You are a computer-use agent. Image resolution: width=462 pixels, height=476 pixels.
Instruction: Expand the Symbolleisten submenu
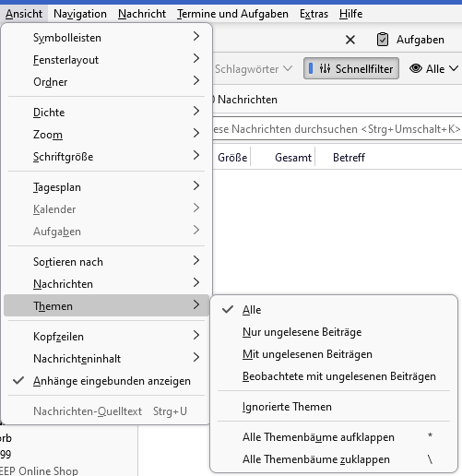pos(106,38)
